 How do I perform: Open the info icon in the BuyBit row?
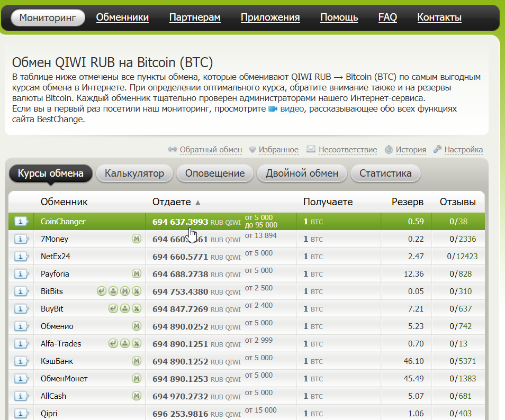21,308
